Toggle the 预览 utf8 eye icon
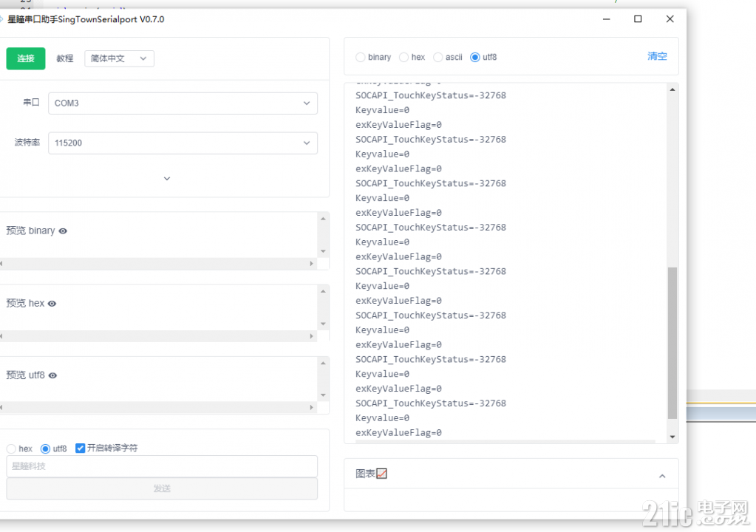Viewport: 756px width, 532px height. point(52,375)
